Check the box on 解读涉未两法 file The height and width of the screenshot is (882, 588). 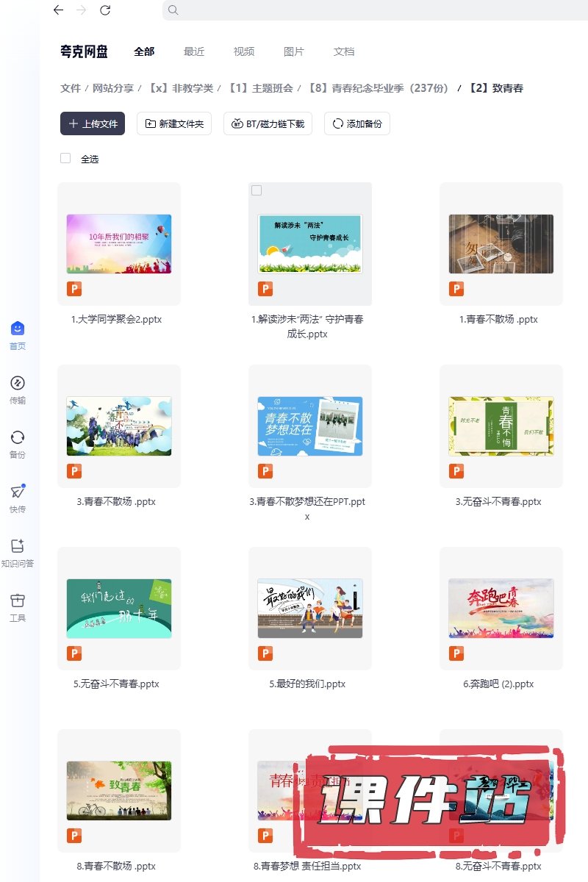[257, 190]
